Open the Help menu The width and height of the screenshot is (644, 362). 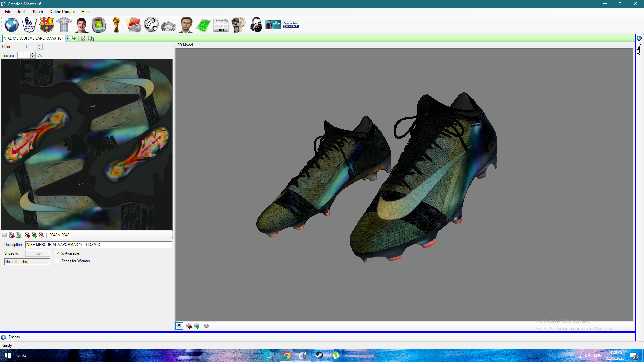pos(85,12)
